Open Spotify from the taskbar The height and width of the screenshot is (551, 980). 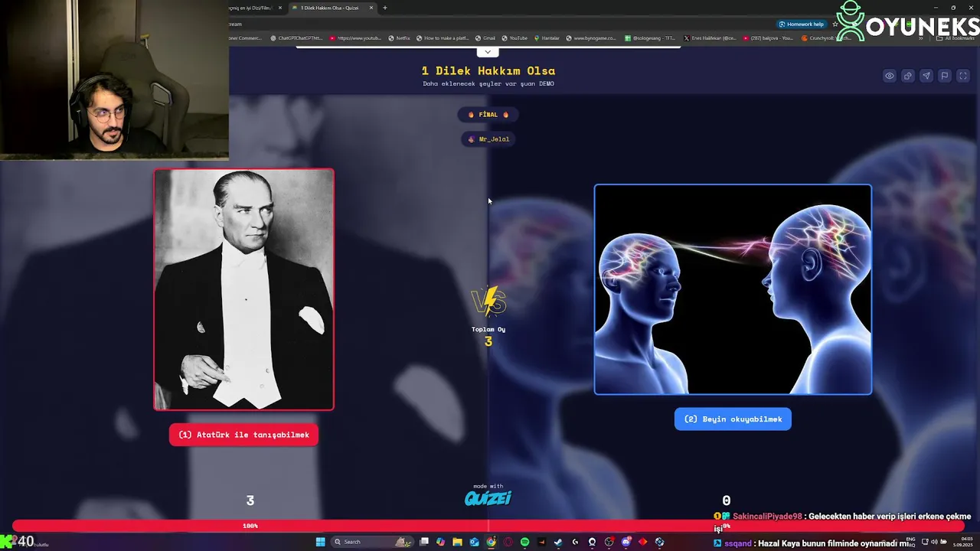524,542
